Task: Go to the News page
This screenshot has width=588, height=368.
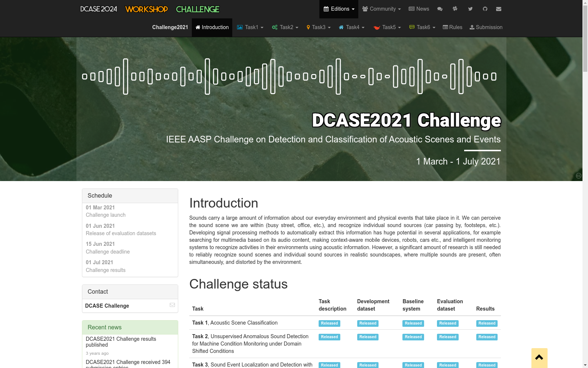Action: click(419, 9)
